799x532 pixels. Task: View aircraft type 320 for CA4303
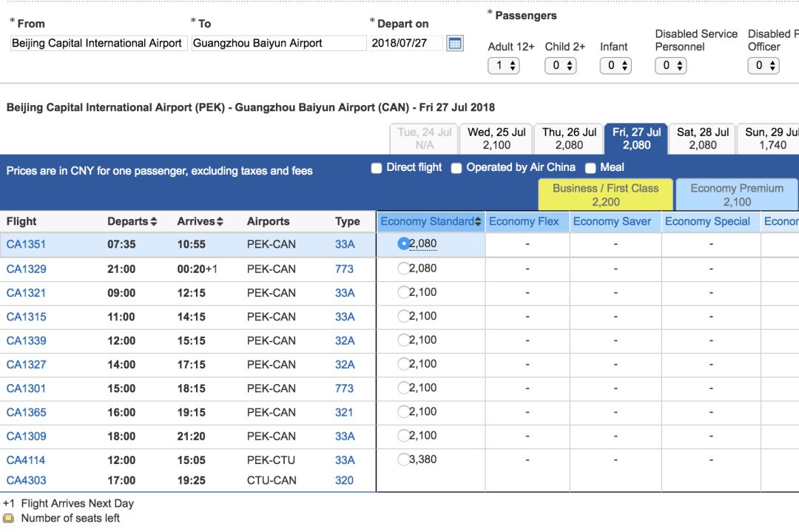click(344, 480)
